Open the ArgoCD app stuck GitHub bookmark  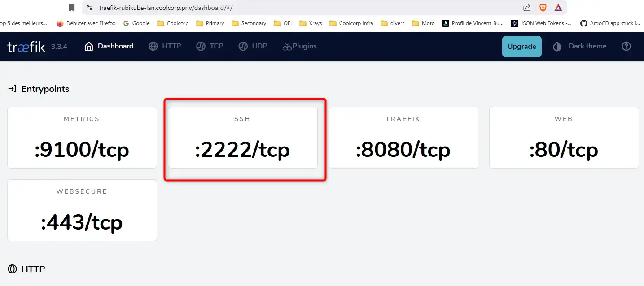coord(610,23)
